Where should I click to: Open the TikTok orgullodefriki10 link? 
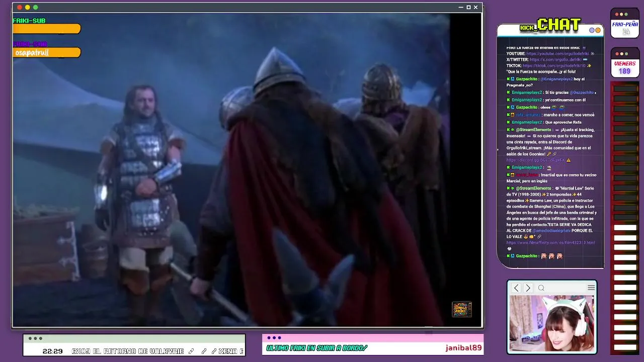pyautogui.click(x=554, y=66)
